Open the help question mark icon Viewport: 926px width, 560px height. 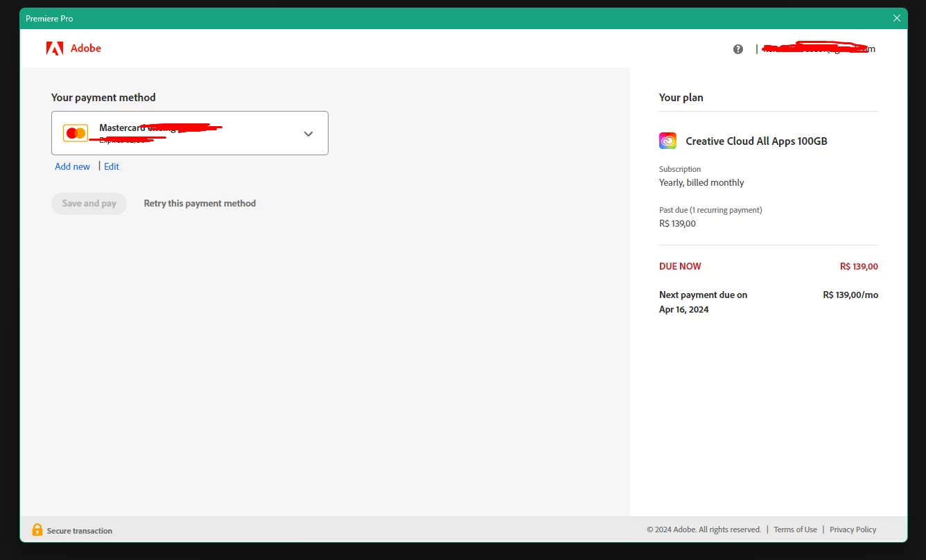coord(738,49)
